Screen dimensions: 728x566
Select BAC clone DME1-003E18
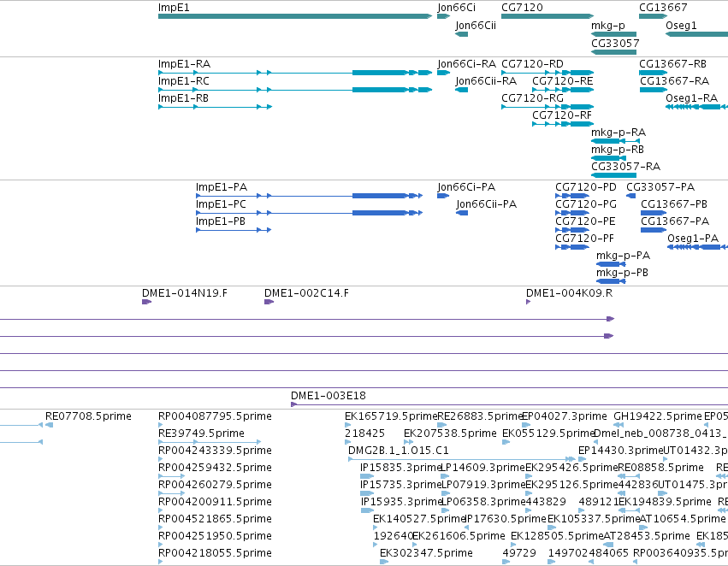328,396
